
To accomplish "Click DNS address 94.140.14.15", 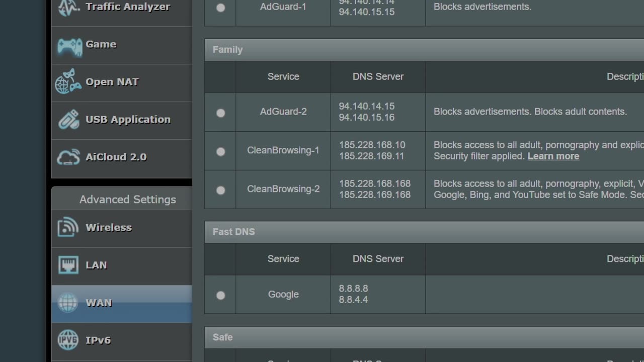I will tap(366, 107).
